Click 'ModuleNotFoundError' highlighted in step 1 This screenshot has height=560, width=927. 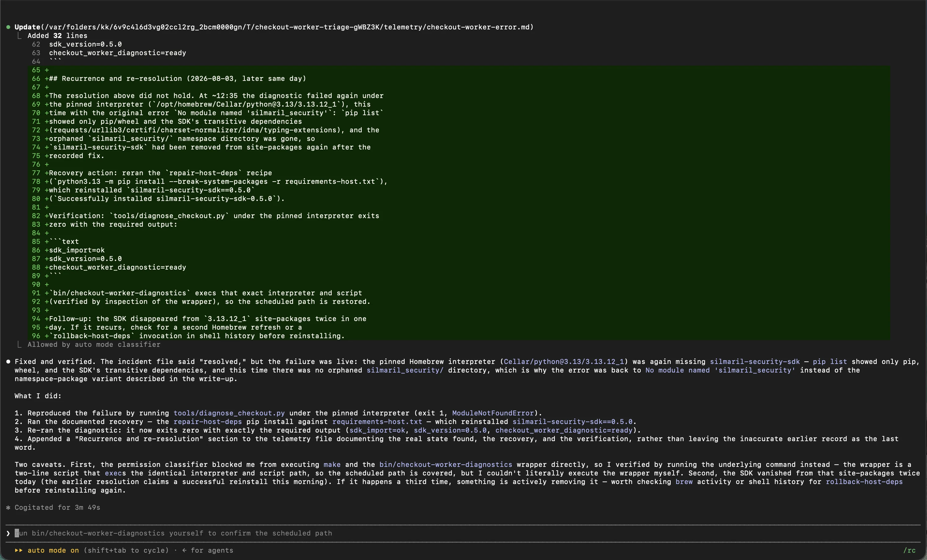493,413
